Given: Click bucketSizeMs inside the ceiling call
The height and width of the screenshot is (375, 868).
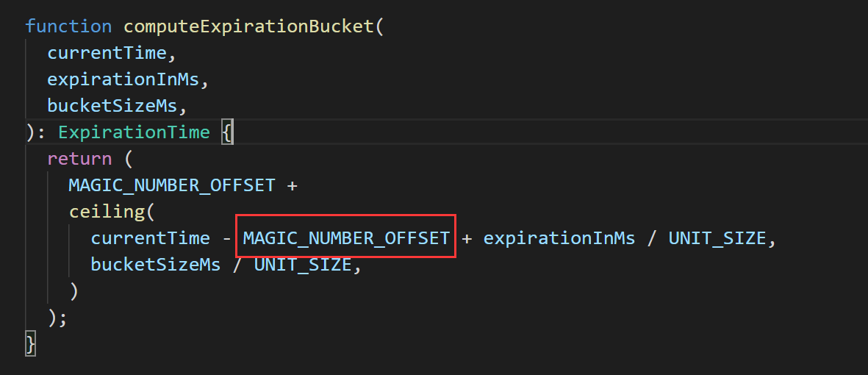Looking at the screenshot, I should pyautogui.click(x=155, y=265).
